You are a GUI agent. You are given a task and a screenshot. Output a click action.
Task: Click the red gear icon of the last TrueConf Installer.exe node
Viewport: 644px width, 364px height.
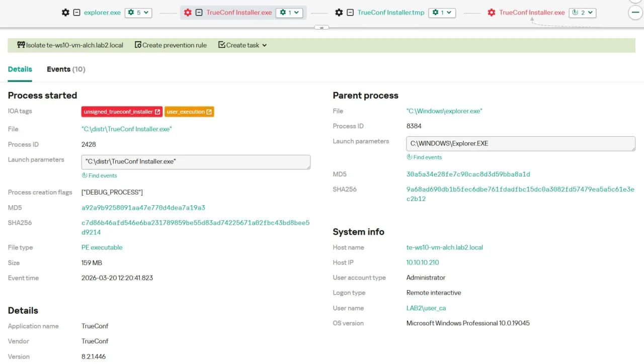[x=492, y=13]
